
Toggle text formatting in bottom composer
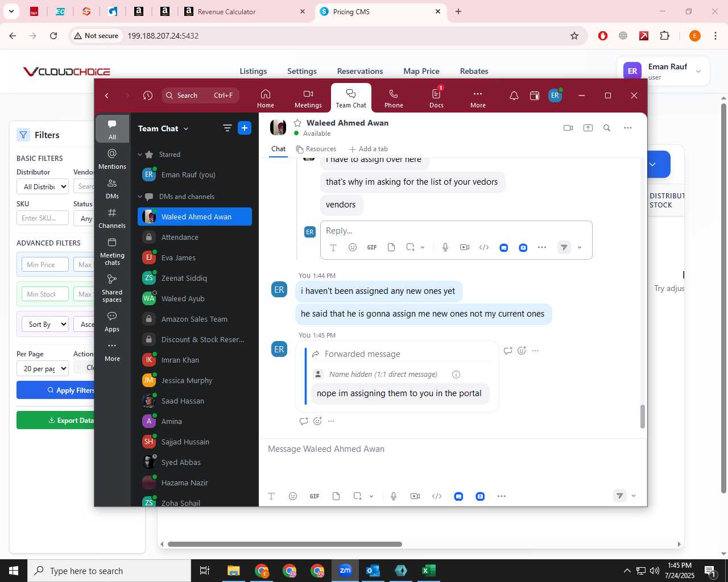pyautogui.click(x=271, y=496)
